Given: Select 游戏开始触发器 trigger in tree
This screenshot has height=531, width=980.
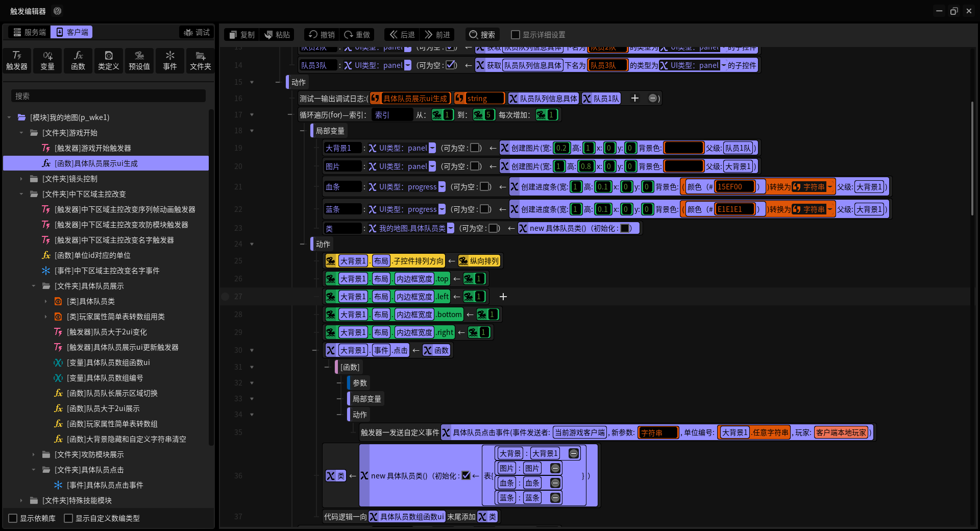Looking at the screenshot, I should click(x=92, y=148).
